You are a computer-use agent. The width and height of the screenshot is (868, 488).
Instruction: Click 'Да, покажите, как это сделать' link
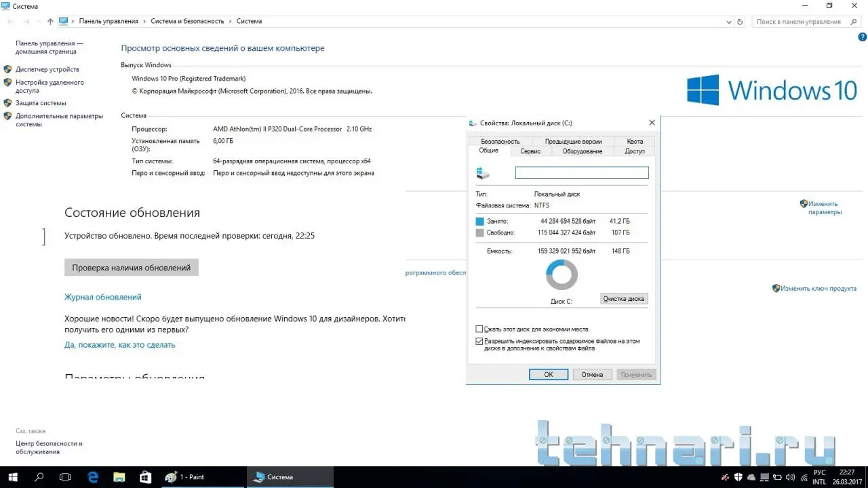pyautogui.click(x=120, y=344)
